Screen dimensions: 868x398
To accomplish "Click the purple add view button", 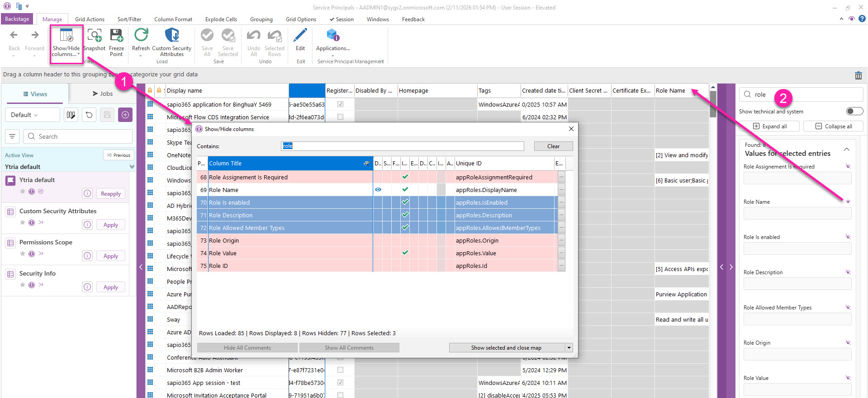I will (x=125, y=115).
